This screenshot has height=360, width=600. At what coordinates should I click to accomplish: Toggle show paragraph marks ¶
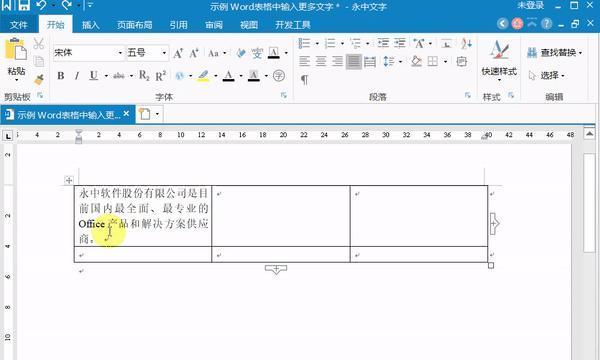point(304,80)
